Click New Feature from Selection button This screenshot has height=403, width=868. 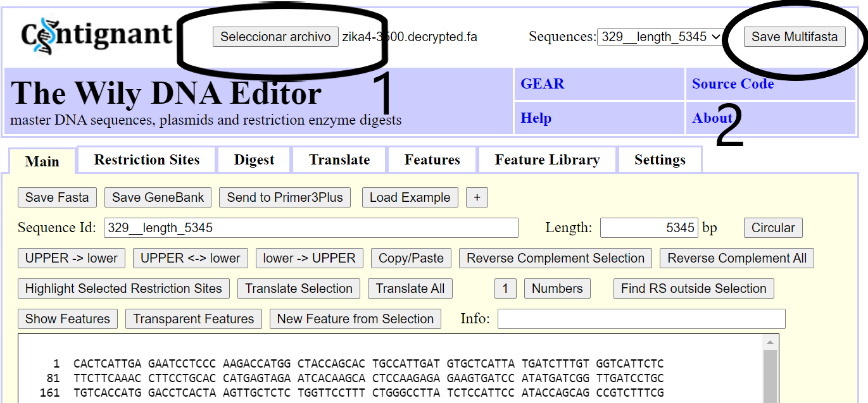click(x=355, y=319)
